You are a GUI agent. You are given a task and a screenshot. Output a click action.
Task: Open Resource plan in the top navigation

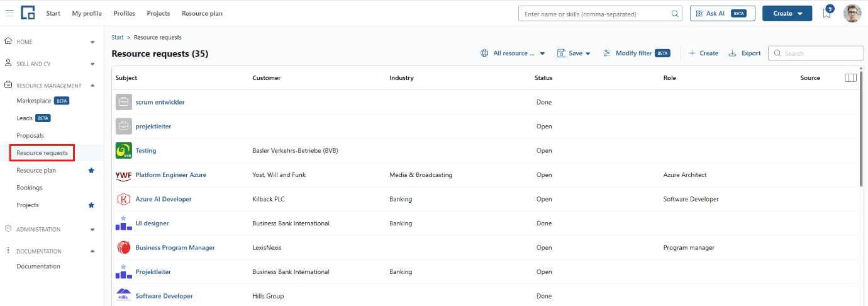(x=202, y=13)
